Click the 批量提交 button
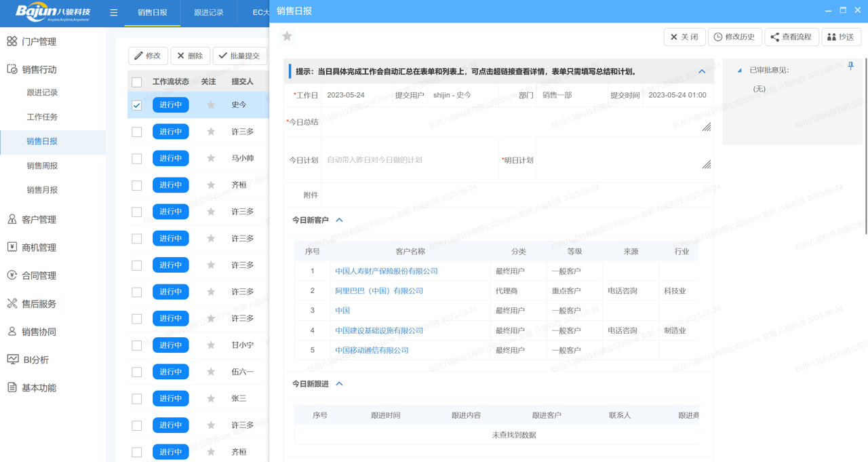868x462 pixels. tap(240, 55)
